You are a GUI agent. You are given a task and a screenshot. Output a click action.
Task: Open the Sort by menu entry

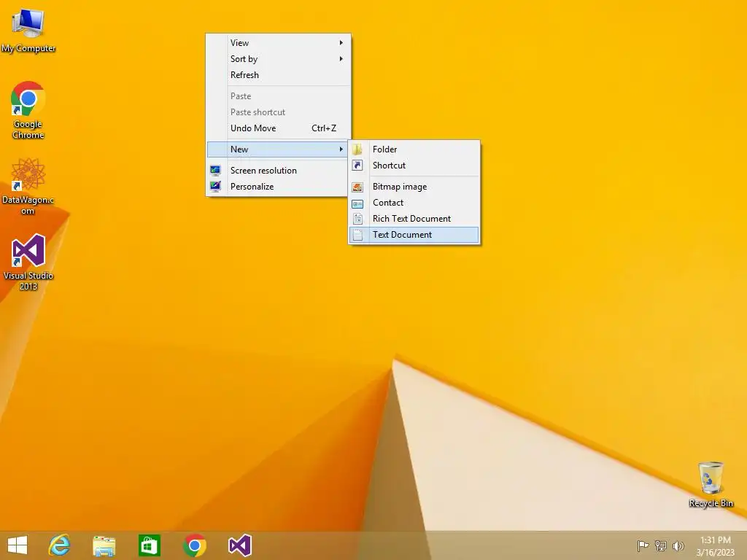(279, 58)
